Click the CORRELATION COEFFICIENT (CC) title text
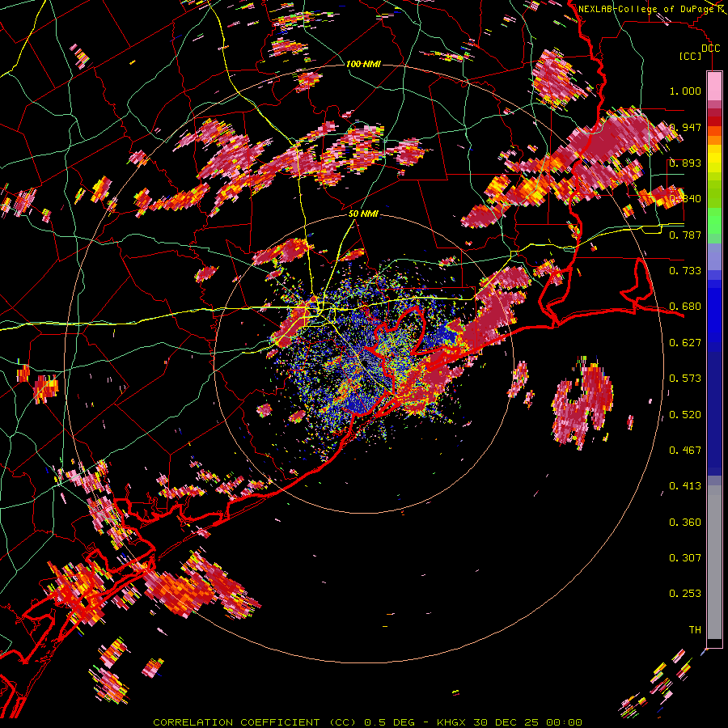 [x=256, y=722]
